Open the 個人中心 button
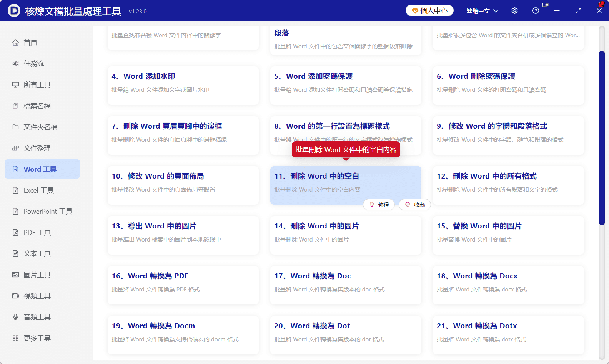 (x=429, y=11)
